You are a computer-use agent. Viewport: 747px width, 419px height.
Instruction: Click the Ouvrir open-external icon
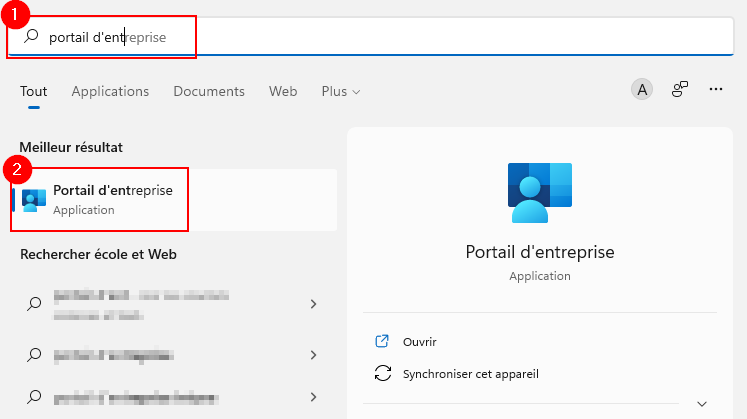tap(382, 341)
